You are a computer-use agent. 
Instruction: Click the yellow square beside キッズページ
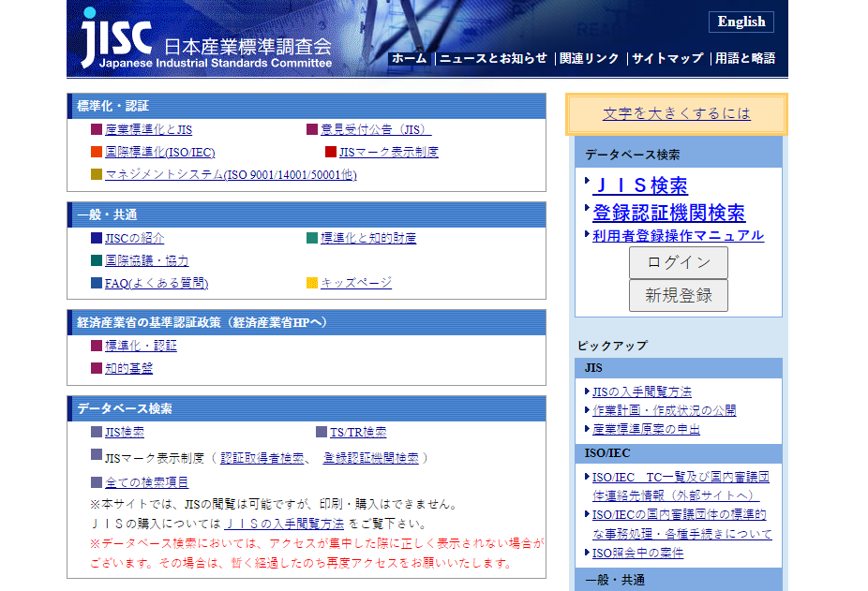pos(311,283)
